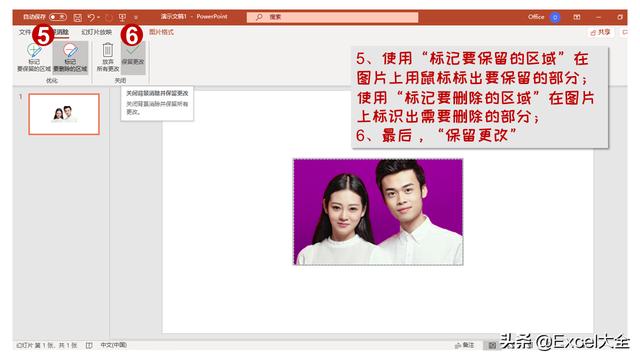Start slideshow from beginning icon

tap(122, 17)
